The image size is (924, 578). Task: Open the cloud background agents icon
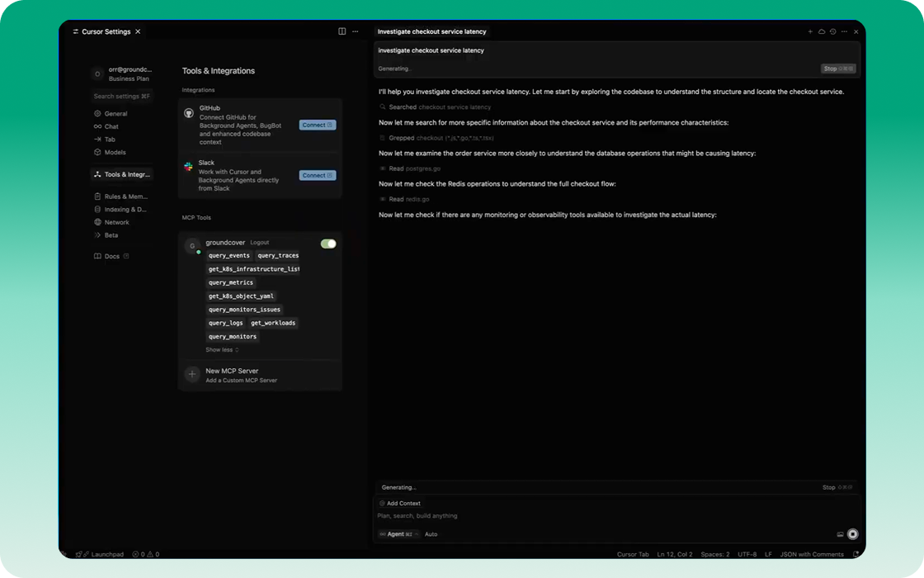[x=822, y=32]
